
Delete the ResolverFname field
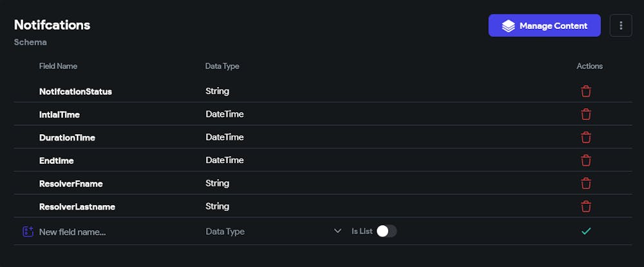click(586, 183)
